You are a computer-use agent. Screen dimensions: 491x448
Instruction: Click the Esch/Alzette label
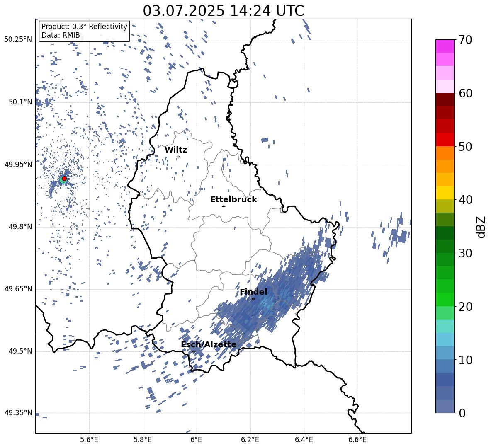click(209, 344)
